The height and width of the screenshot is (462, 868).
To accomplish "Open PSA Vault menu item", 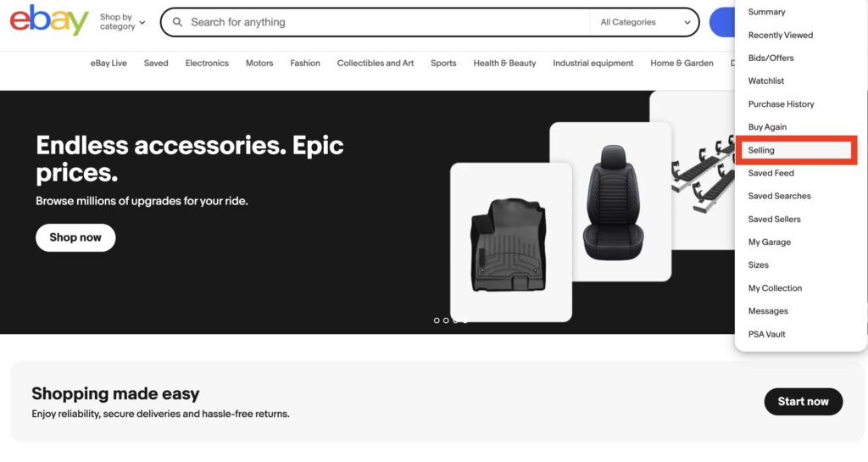I will [x=766, y=334].
